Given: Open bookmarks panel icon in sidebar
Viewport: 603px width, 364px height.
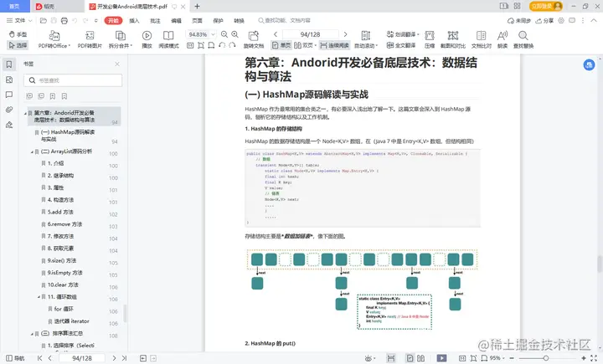Looking at the screenshot, I should (9, 64).
